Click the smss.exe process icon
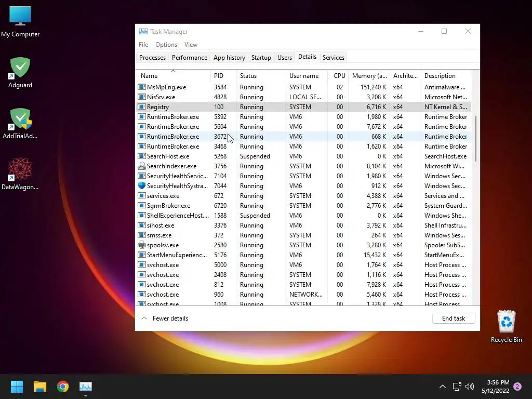532x399 pixels. click(141, 235)
